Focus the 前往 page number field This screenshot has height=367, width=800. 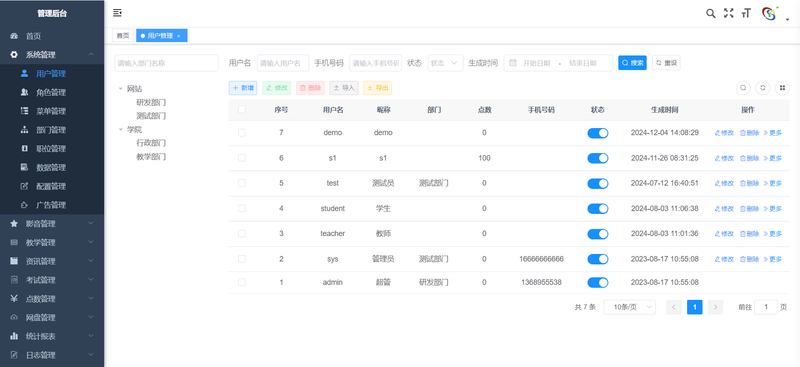(x=766, y=307)
